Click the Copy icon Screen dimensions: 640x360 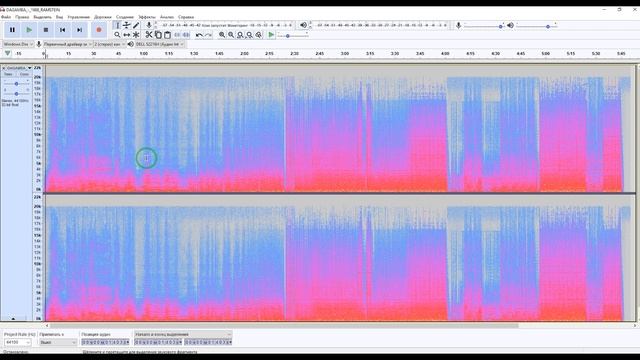pos(158,35)
